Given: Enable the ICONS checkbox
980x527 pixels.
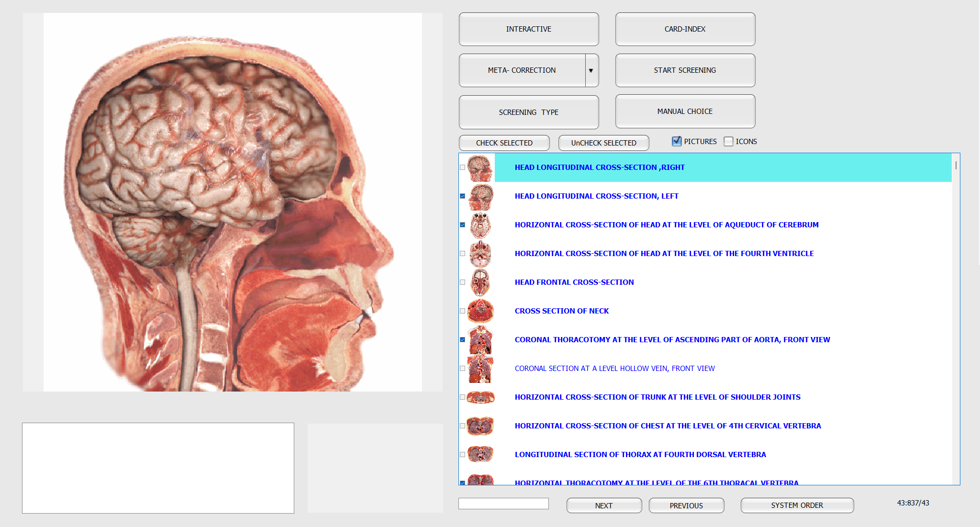Looking at the screenshot, I should point(728,141).
